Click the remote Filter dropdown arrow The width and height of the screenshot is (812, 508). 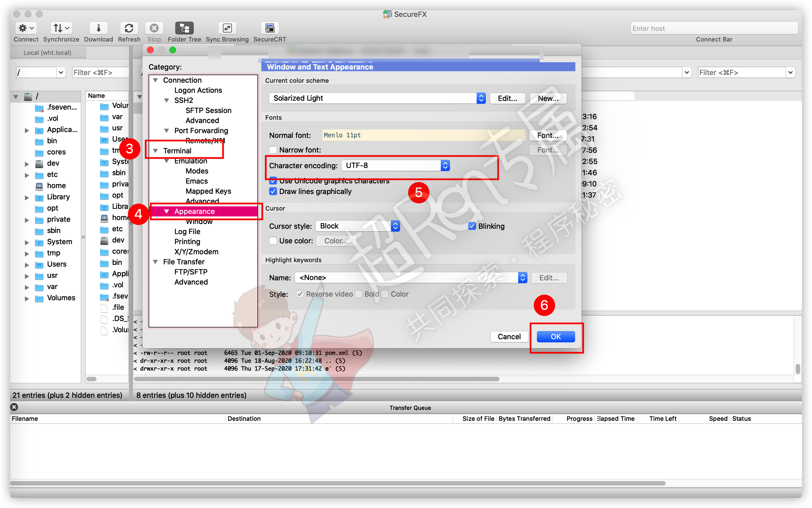click(790, 72)
